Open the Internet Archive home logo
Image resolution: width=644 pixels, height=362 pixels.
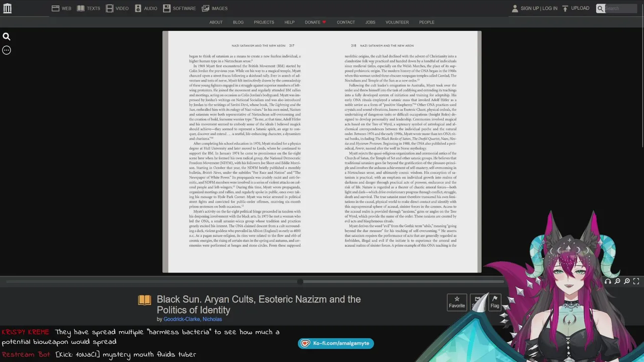pos(7,8)
